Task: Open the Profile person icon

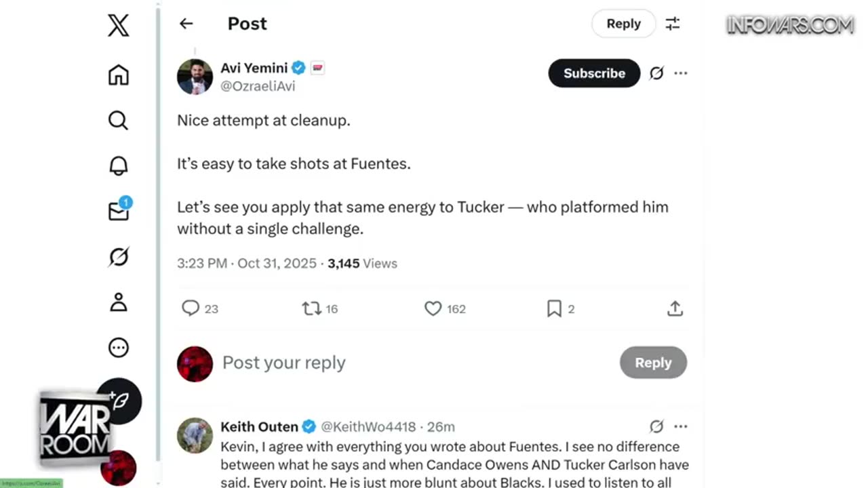Action: click(118, 302)
